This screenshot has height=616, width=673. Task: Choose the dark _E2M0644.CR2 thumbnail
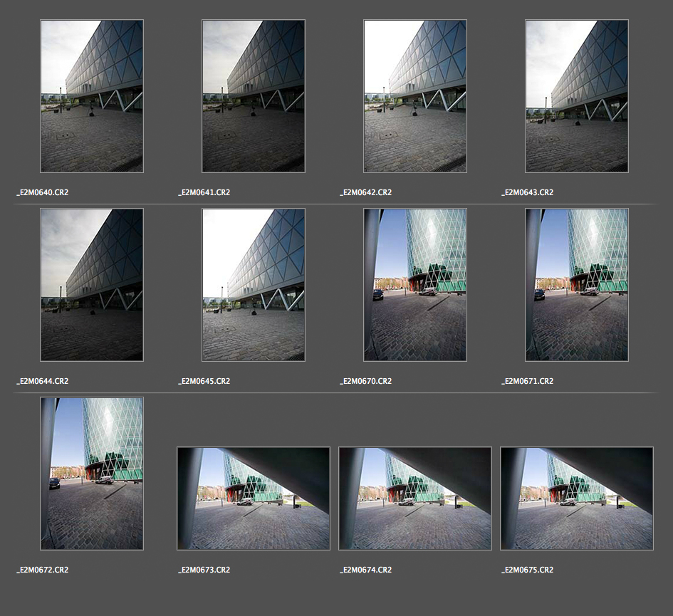pyautogui.click(x=92, y=285)
